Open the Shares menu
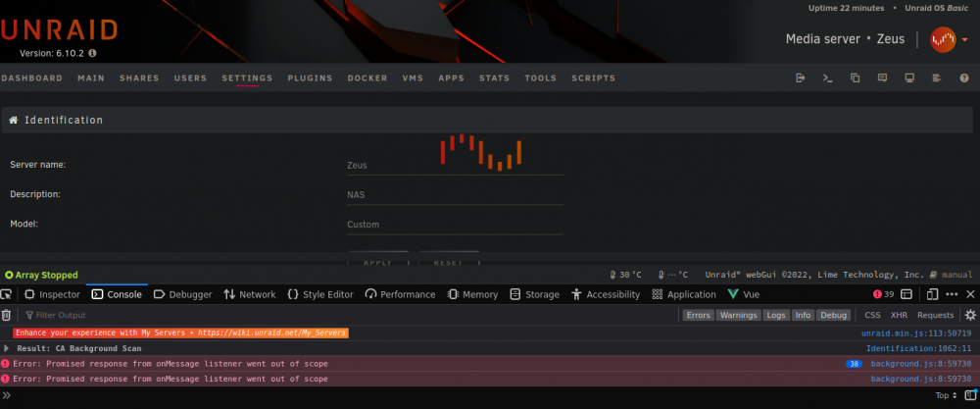 point(139,78)
